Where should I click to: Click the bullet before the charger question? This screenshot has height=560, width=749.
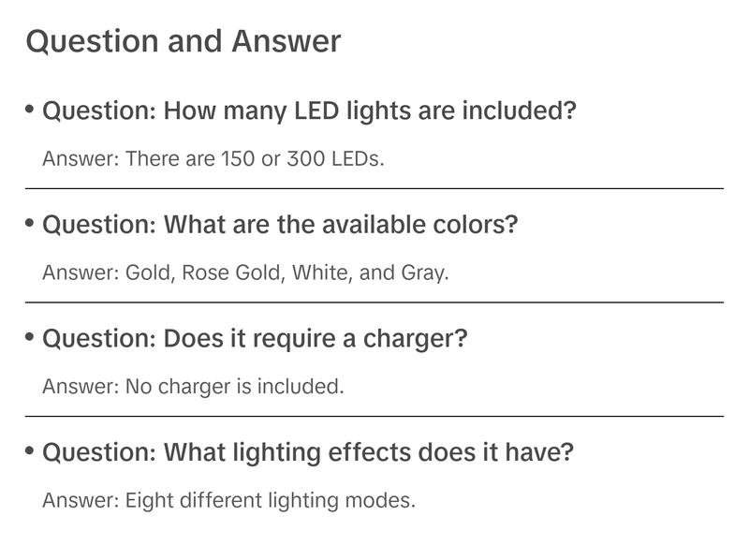pos(30,337)
